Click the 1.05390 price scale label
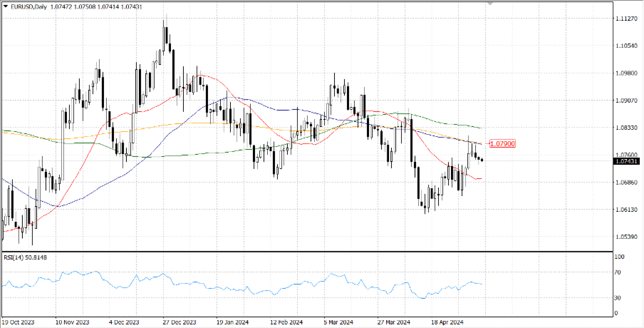The height and width of the screenshot is (328, 644). pos(626,237)
